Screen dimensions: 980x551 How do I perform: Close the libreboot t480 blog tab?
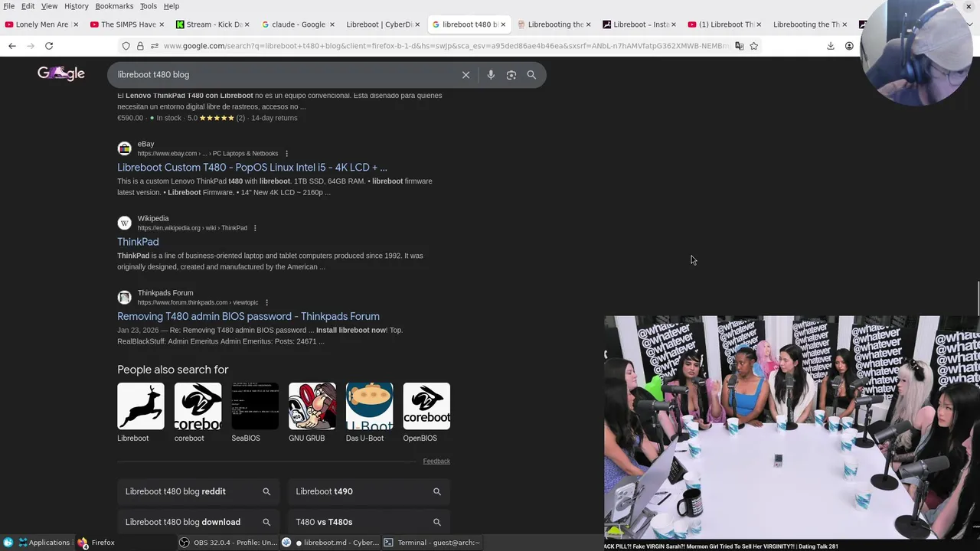pyautogui.click(x=503, y=24)
